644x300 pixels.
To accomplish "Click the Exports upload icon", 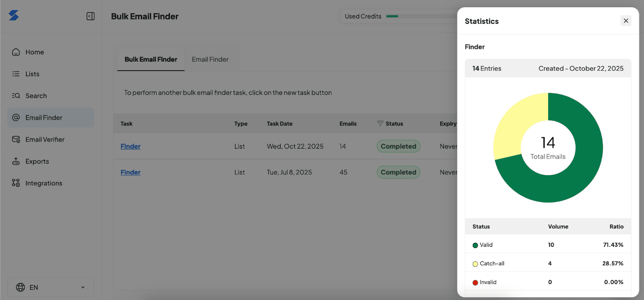I will coord(16,161).
